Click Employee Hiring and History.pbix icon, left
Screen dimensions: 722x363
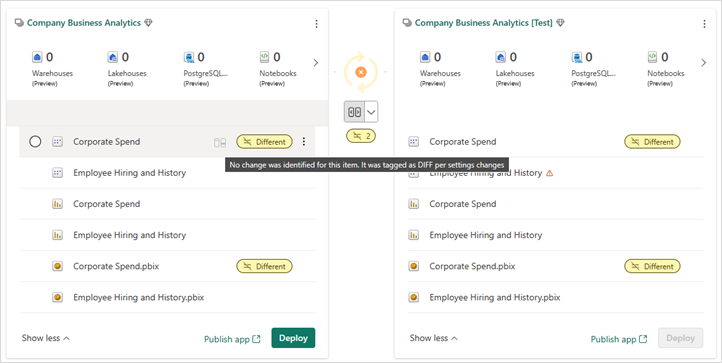[x=57, y=298]
